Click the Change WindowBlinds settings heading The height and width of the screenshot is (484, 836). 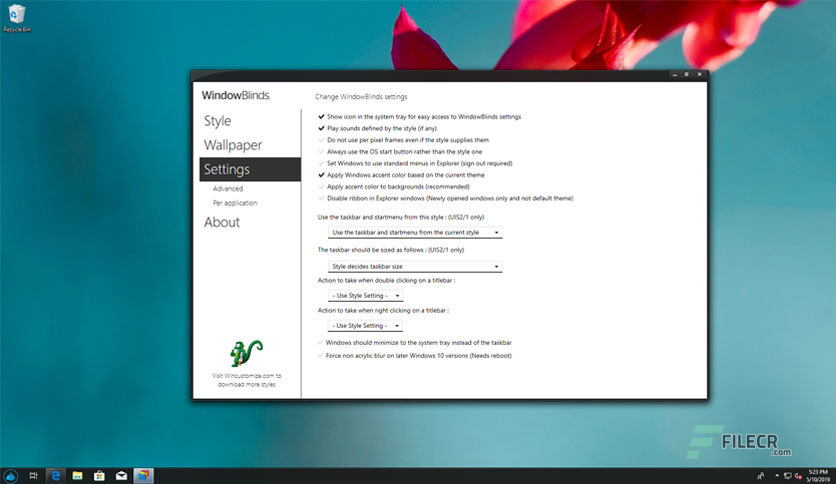361,96
